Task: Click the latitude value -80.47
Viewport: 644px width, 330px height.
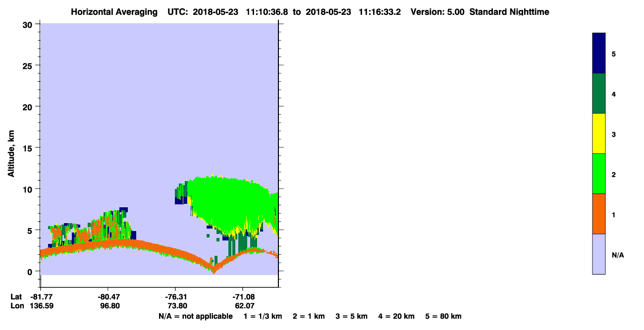Action: click(x=108, y=297)
